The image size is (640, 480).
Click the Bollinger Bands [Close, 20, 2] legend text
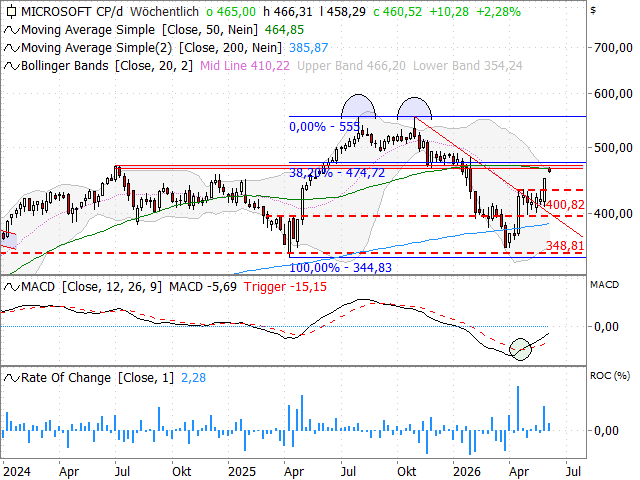coord(107,66)
